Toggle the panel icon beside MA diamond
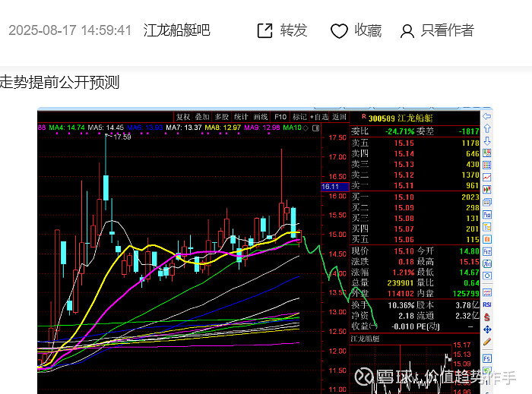Image resolution: width=532 pixels, height=394 pixels. [315, 128]
